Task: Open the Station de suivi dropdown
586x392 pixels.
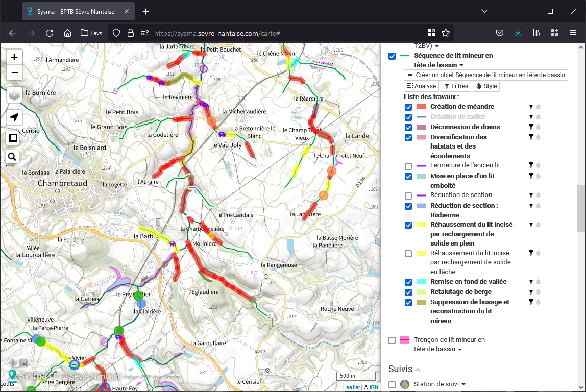Action: (x=462, y=384)
